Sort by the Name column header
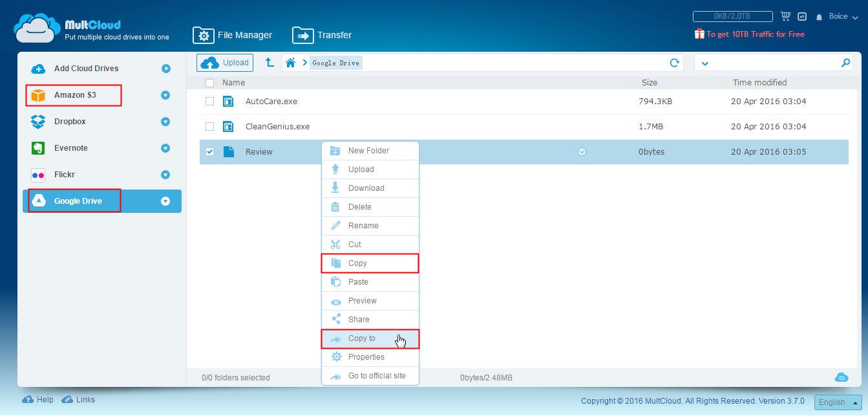The image size is (868, 416). [x=233, y=83]
